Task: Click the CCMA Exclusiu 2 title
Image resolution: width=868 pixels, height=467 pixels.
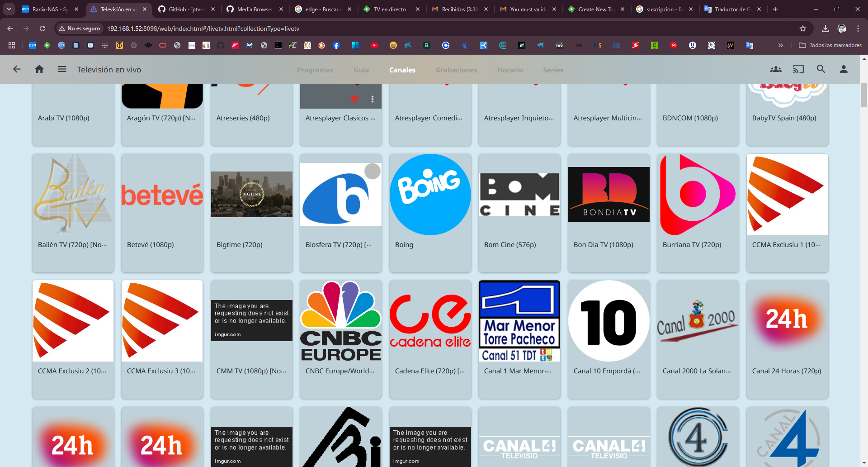Action: (72, 371)
